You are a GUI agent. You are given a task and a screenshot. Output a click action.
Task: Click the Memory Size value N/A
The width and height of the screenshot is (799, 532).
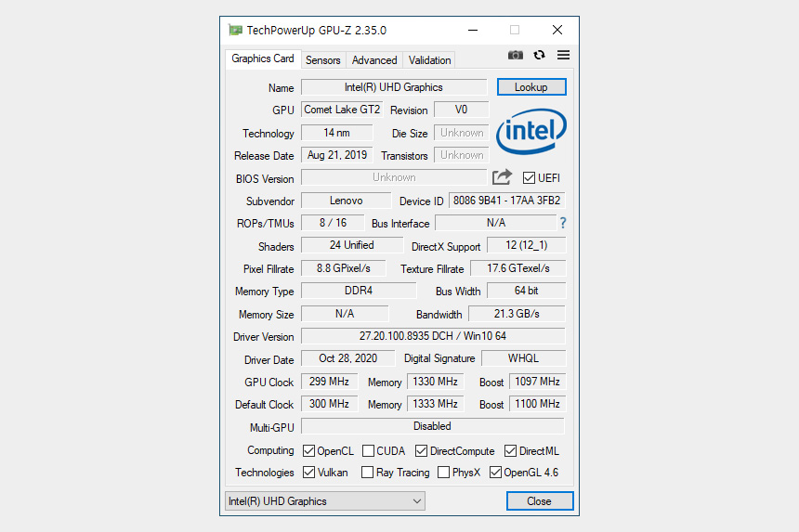coord(345,314)
